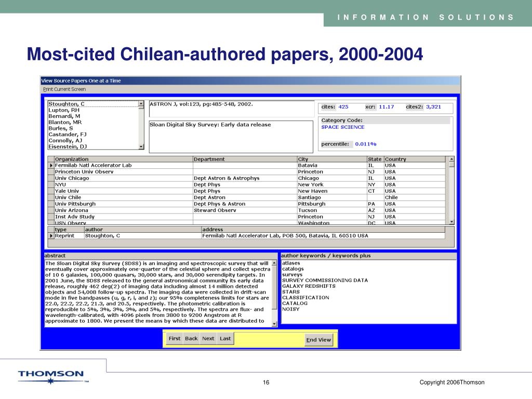Image resolution: width=532 pixels, height=399 pixels.
Task: Select author Stoughton, C in the list
Action: coord(93,104)
